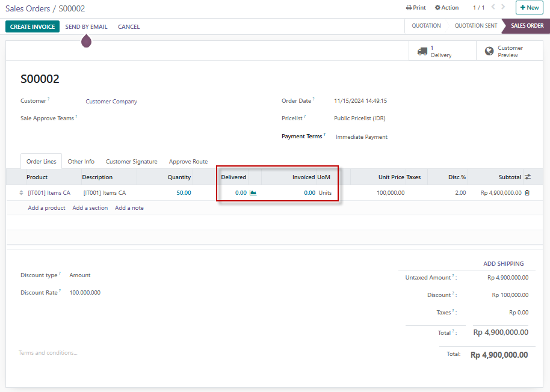550x392 pixels.
Task: Sort by the Delivered column header
Action: pyautogui.click(x=233, y=177)
